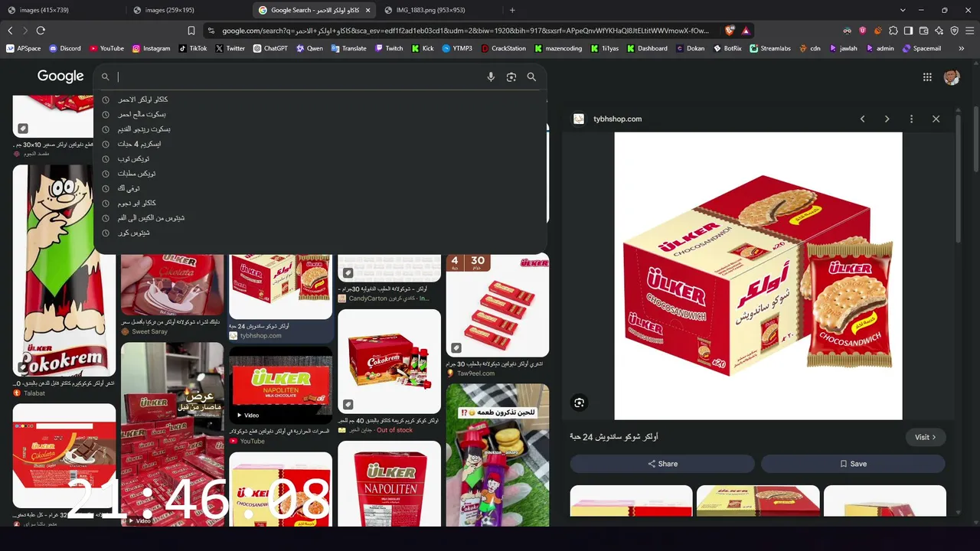Open the tab search dropdown arrow
Image resolution: width=980 pixels, height=551 pixels.
pyautogui.click(x=903, y=10)
